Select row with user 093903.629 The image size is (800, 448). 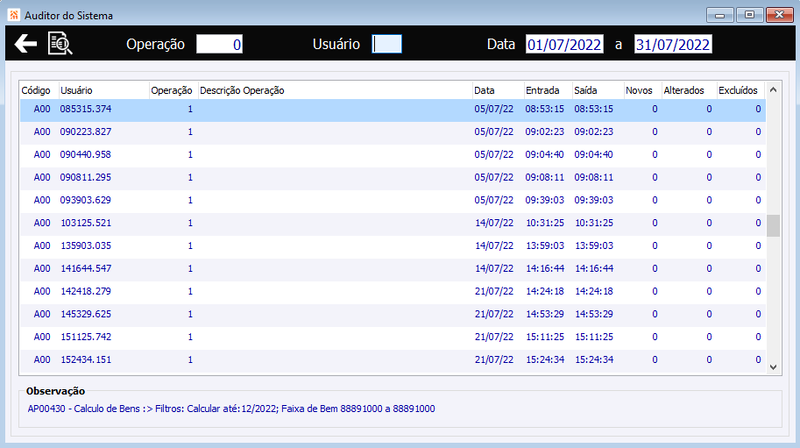tap(393, 200)
